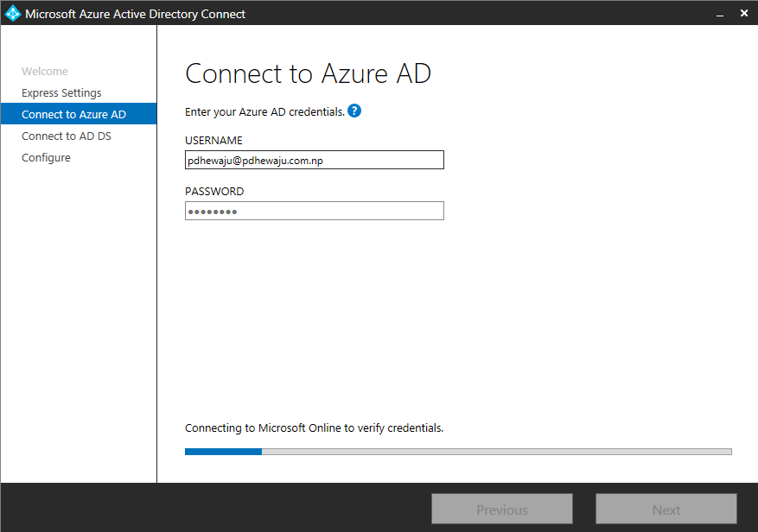Viewport: 758px width, 532px height.
Task: Minimize the Azure AD Connect window
Action: (x=720, y=14)
